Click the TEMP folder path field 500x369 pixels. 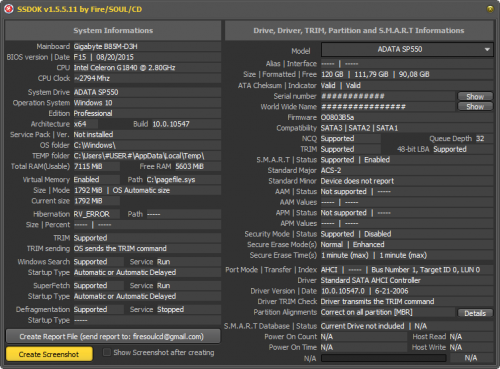(147, 156)
